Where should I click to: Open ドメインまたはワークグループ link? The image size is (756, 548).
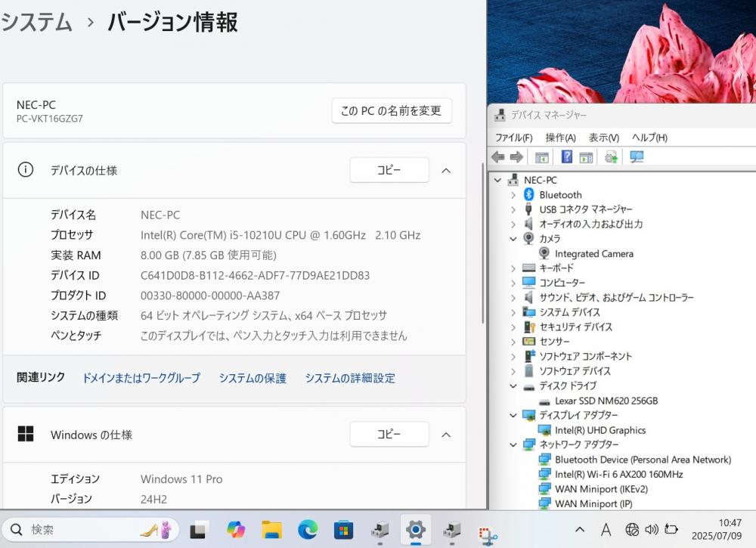141,378
